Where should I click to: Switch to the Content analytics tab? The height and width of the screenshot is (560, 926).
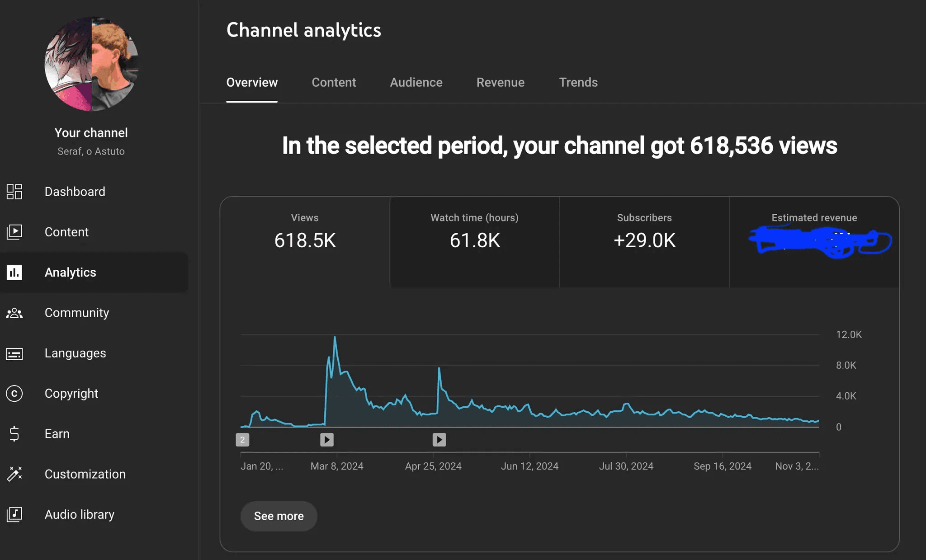pyautogui.click(x=334, y=82)
